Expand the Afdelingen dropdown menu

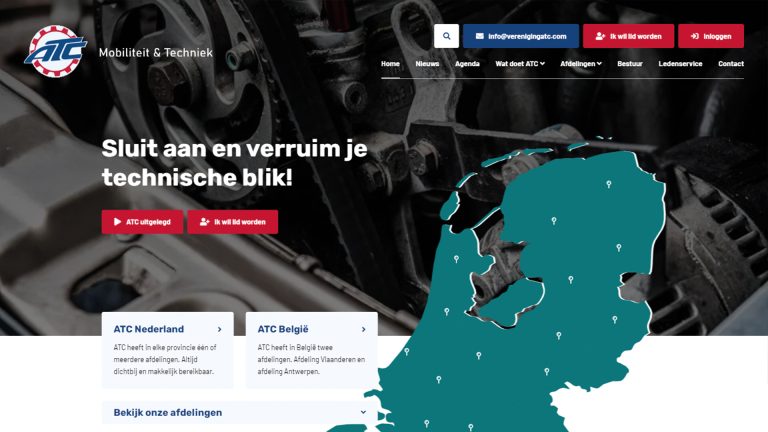(x=581, y=64)
